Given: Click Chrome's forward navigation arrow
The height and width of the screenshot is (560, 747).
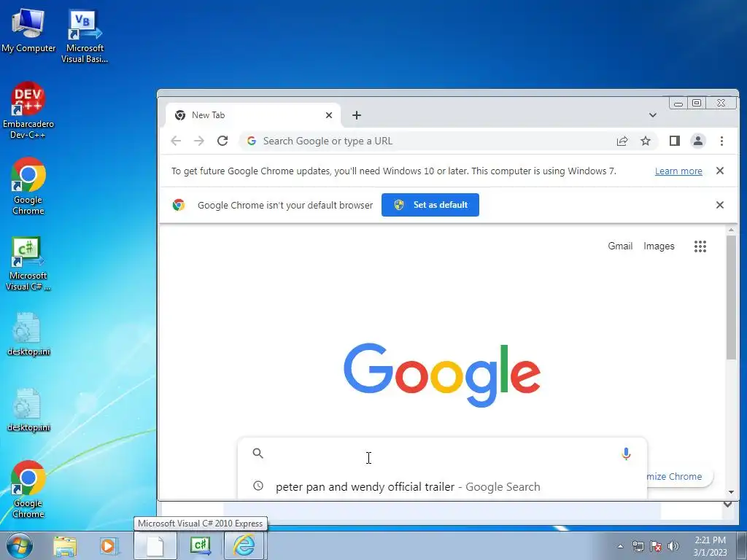Looking at the screenshot, I should pos(199,141).
